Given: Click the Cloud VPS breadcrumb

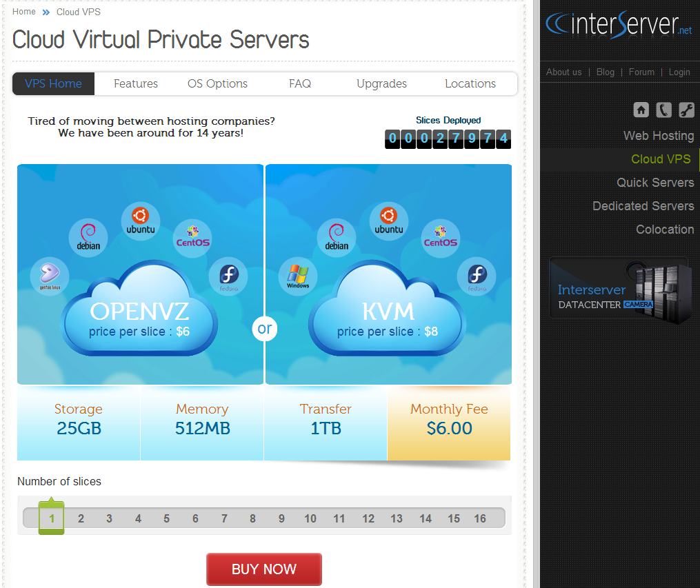Looking at the screenshot, I should pyautogui.click(x=79, y=12).
